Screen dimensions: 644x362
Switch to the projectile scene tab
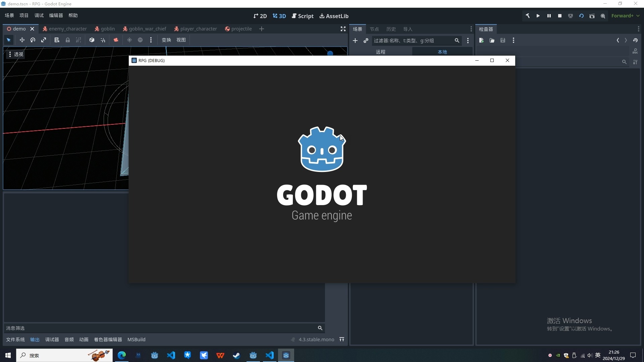click(238, 29)
